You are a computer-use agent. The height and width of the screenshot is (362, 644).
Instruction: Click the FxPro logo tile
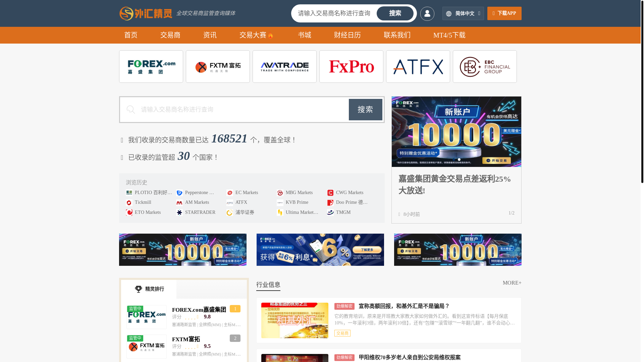point(351,67)
